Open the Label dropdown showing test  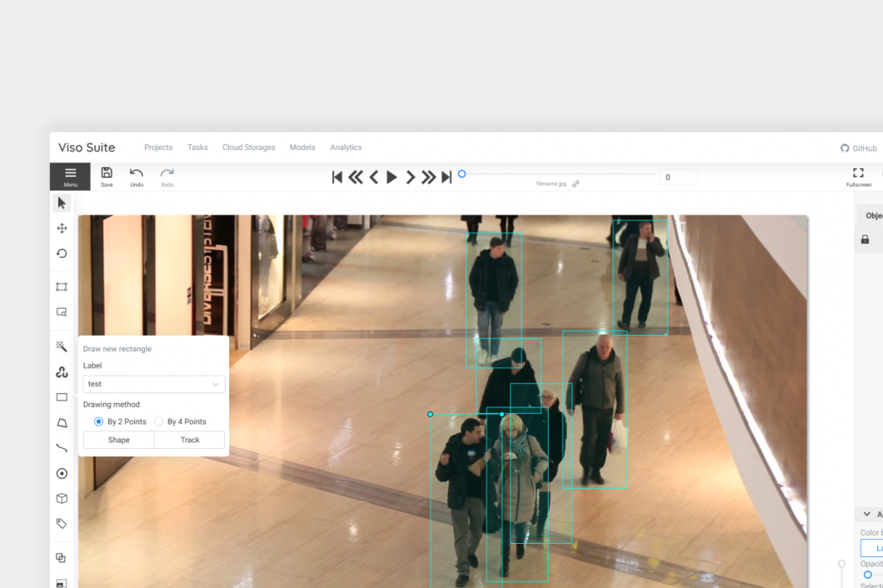(x=154, y=384)
